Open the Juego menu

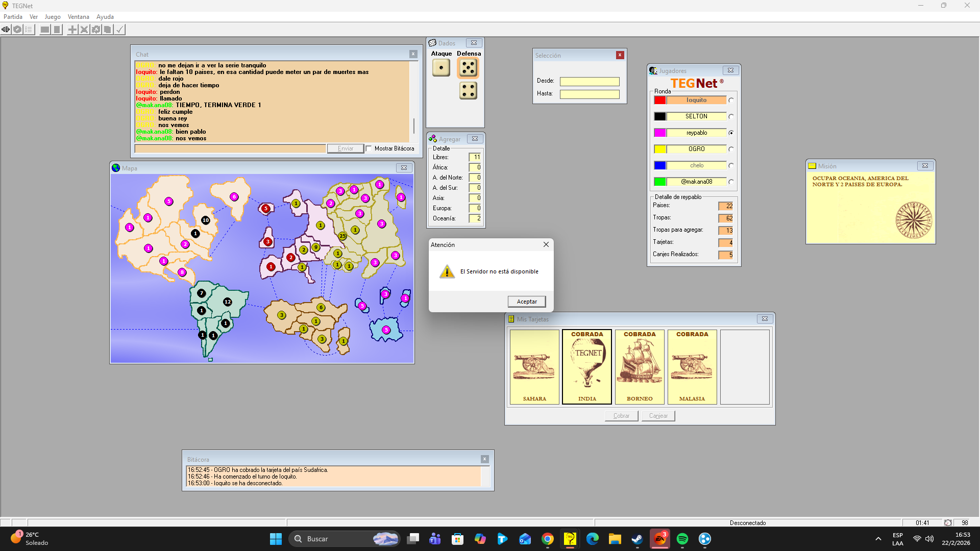(x=53, y=17)
